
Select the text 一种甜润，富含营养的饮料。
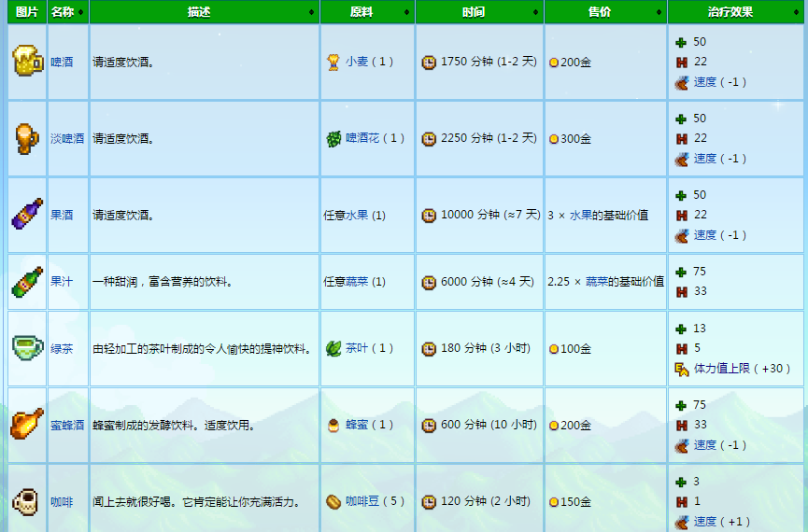(163, 282)
